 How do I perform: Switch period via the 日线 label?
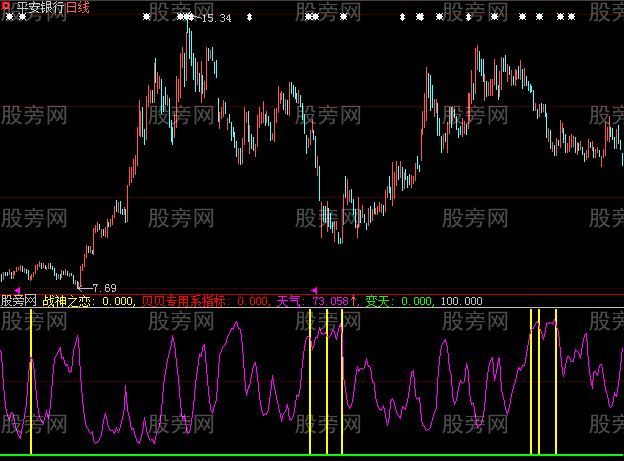click(79, 7)
